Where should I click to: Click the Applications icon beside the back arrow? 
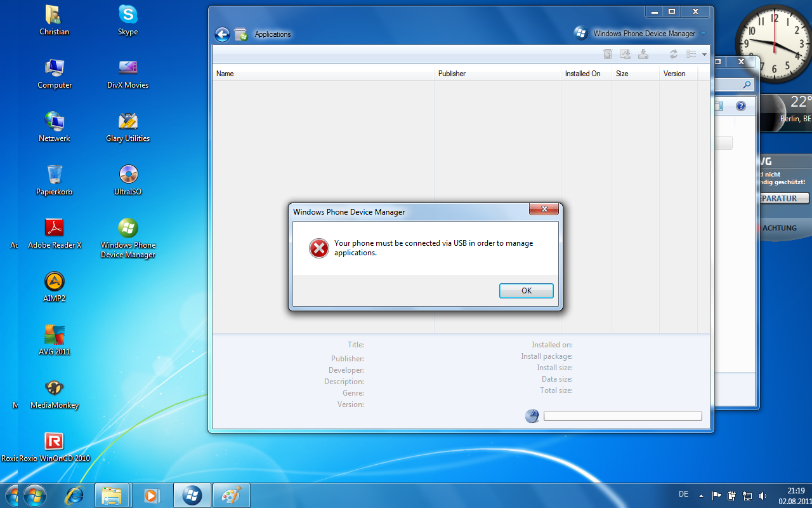tap(241, 34)
